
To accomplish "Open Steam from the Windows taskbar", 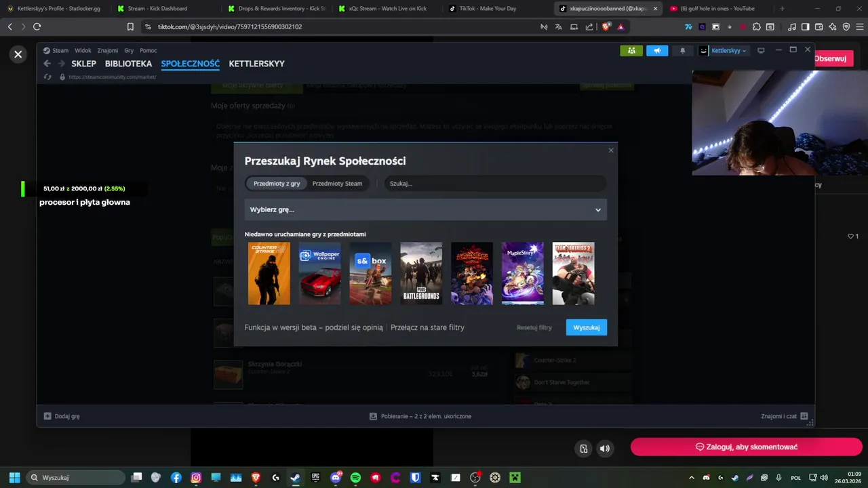I will point(295,477).
